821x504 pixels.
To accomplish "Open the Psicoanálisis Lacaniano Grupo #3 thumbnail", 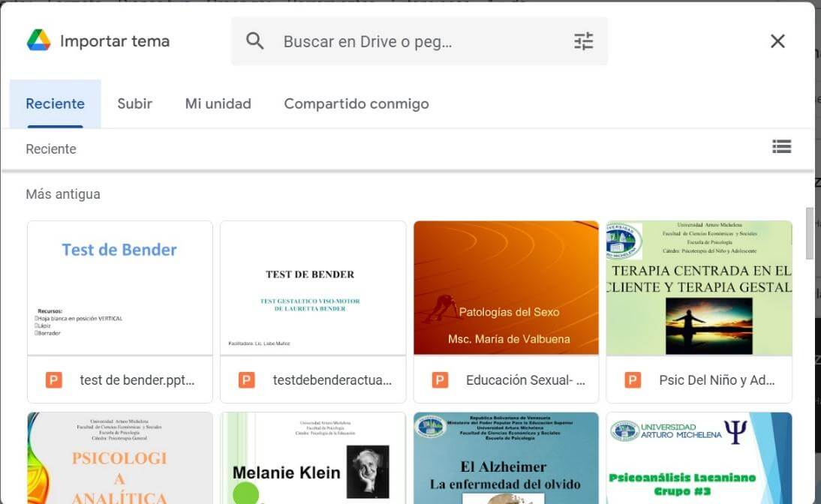I will 699,457.
